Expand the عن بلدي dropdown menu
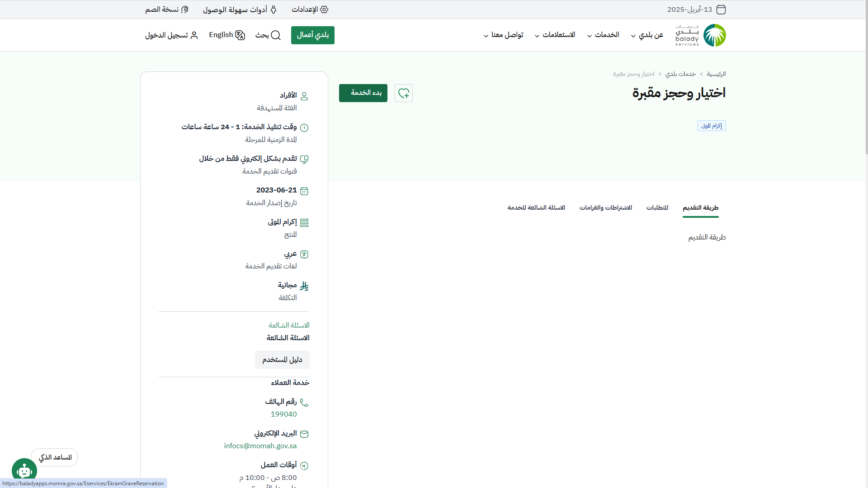This screenshot has height=488, width=868. pyautogui.click(x=647, y=35)
